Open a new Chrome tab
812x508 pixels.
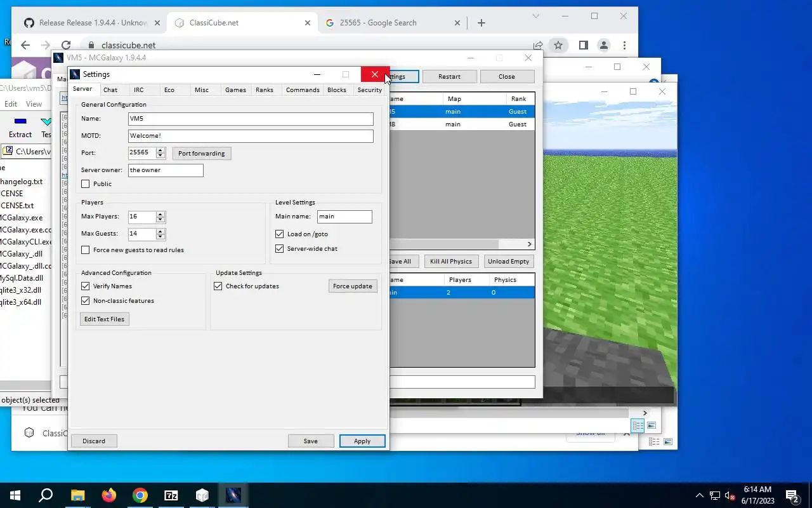(x=481, y=23)
